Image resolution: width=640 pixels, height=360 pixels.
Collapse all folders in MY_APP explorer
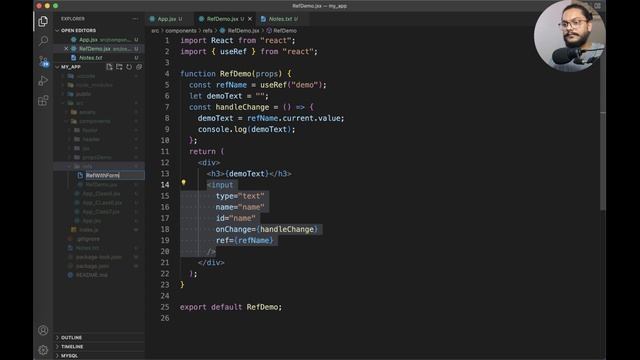(139, 67)
